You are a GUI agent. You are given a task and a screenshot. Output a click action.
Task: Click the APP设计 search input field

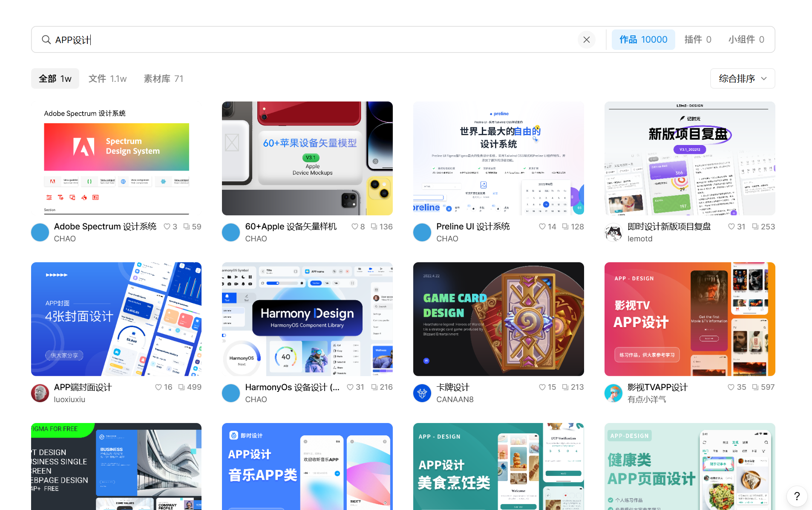tap(314, 40)
